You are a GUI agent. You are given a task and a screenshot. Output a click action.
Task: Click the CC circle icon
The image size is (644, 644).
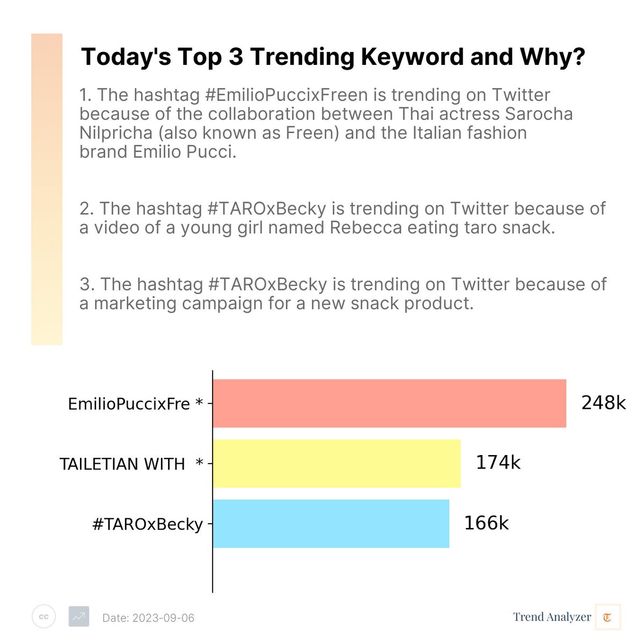44,617
